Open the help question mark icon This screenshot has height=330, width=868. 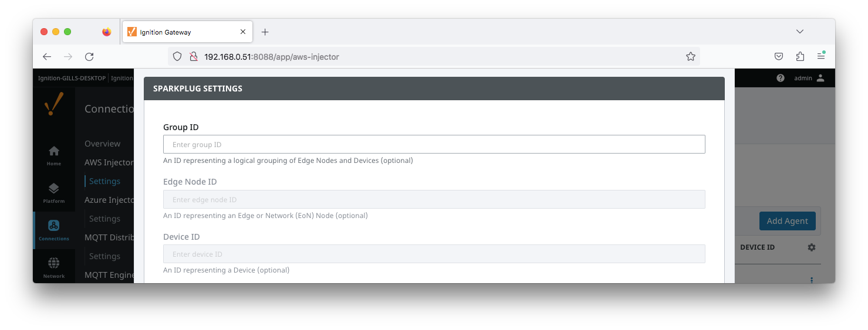(780, 78)
